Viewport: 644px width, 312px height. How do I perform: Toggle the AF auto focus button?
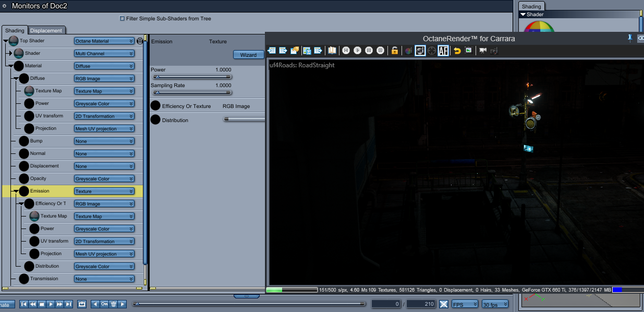[x=443, y=51]
